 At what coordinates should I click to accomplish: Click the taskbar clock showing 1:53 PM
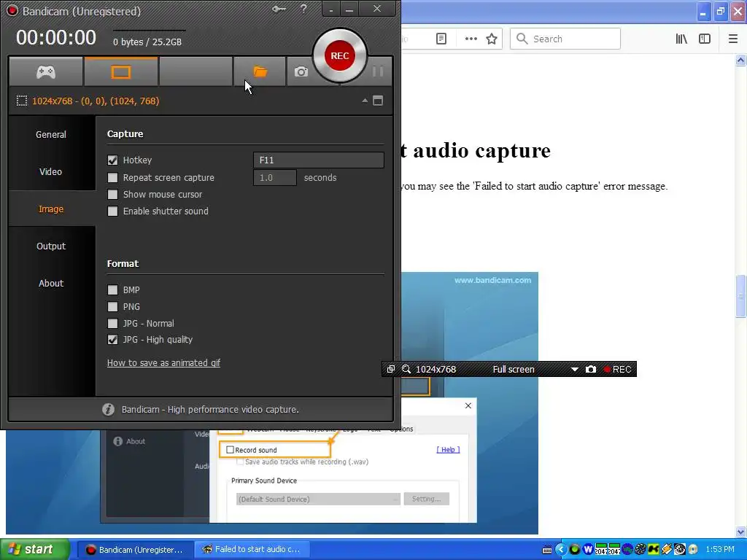click(720, 550)
